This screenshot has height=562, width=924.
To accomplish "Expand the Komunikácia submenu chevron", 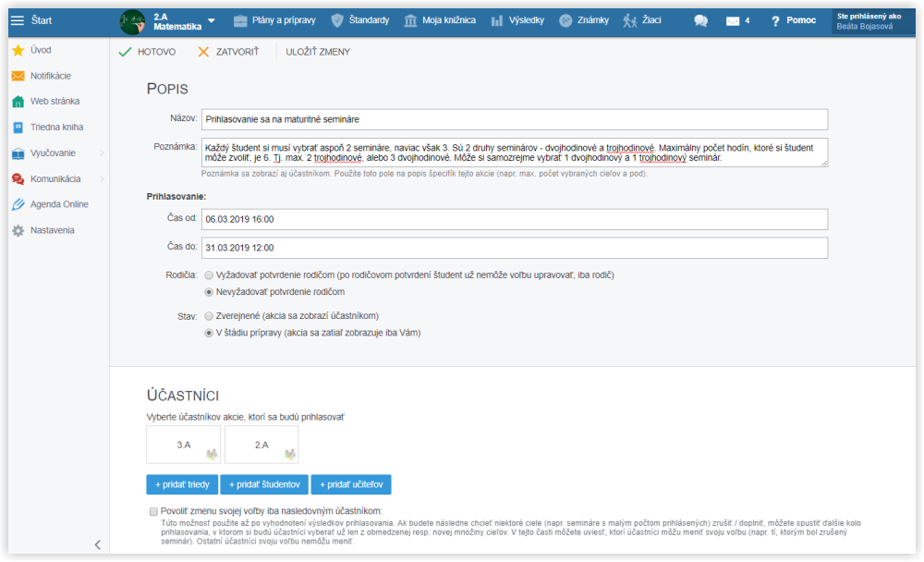I will coord(102,179).
